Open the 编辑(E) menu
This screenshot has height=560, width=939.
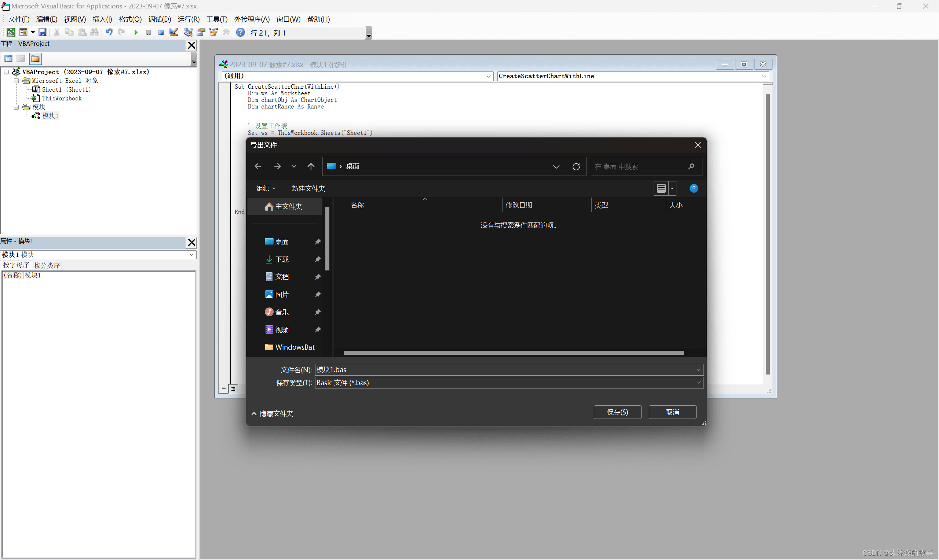coord(47,19)
